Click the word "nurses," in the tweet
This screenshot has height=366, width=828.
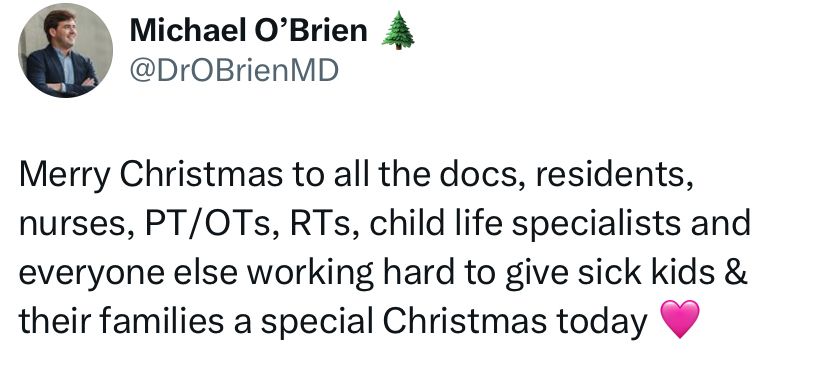[71, 225]
